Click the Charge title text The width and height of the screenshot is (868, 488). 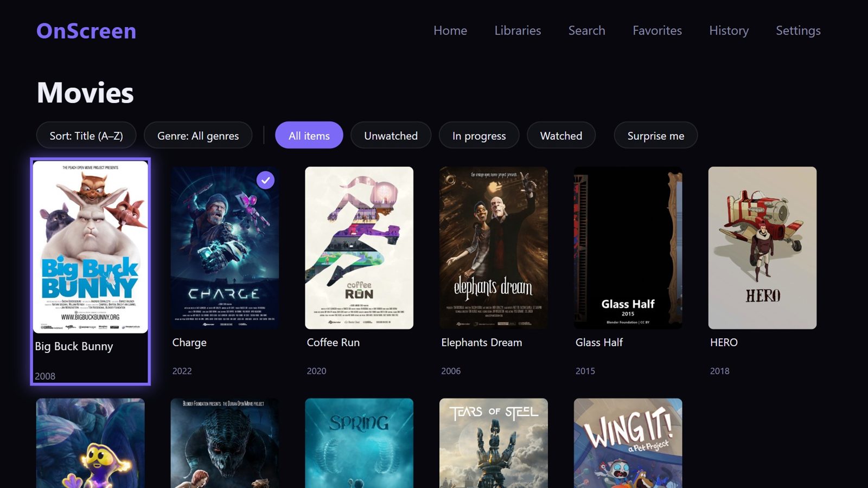coord(189,343)
